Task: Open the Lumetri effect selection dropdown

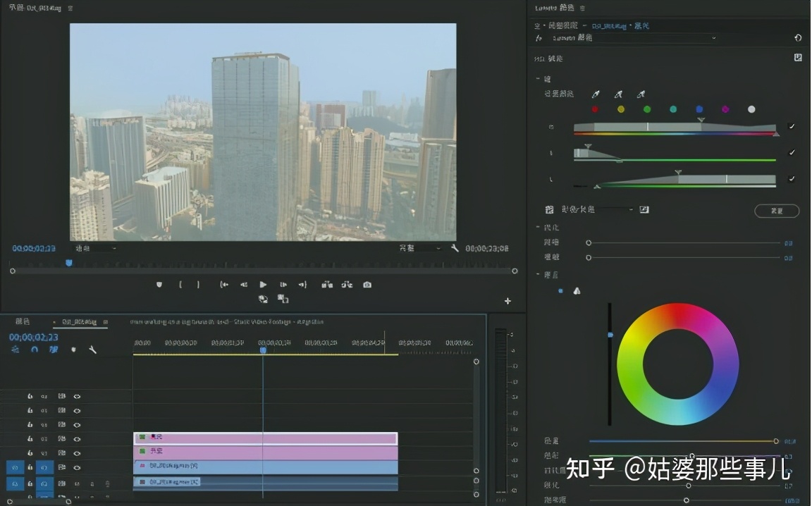Action: coord(713,38)
